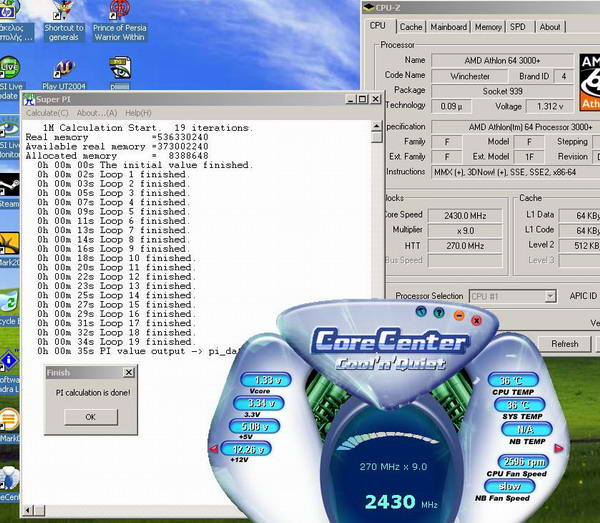This screenshot has width=600, height=523.
Task: Click the CPU-Z title bar icon
Action: pyautogui.click(x=368, y=8)
